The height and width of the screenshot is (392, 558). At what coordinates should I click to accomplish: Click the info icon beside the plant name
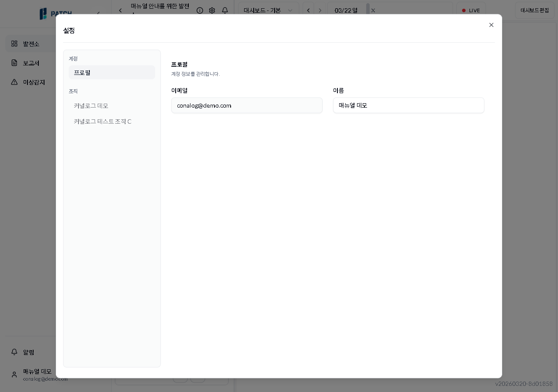click(x=200, y=10)
